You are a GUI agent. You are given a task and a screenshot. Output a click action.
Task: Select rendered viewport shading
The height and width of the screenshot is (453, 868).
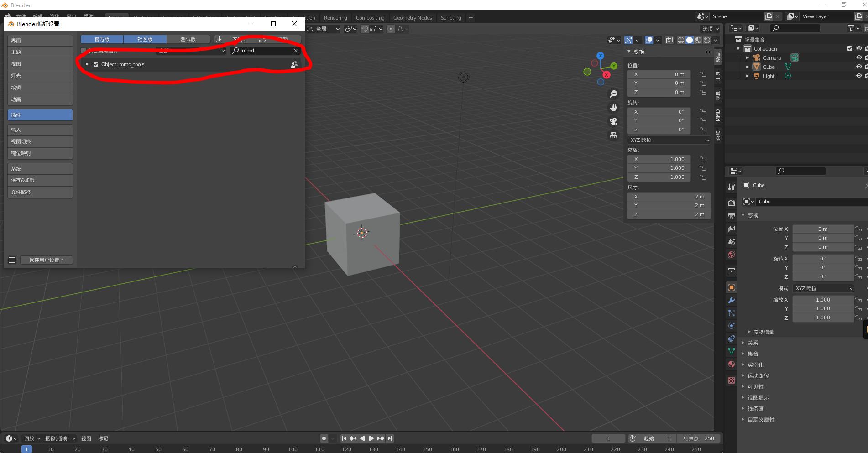tap(707, 40)
